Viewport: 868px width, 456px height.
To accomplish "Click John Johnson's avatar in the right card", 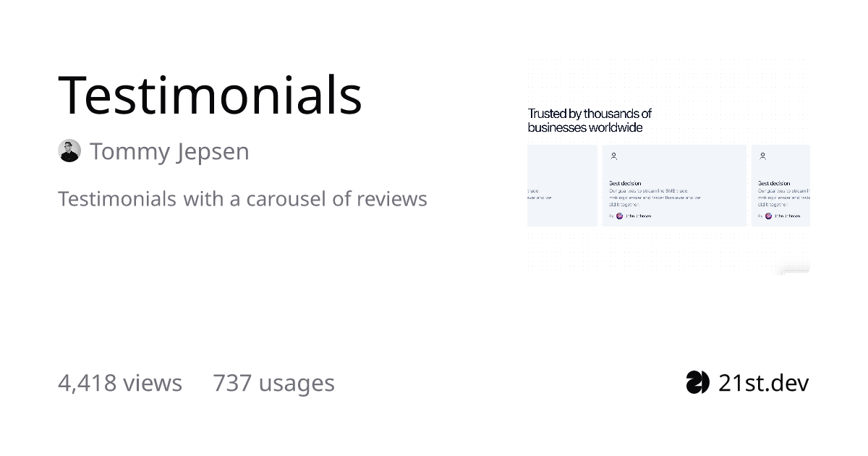I will point(768,216).
